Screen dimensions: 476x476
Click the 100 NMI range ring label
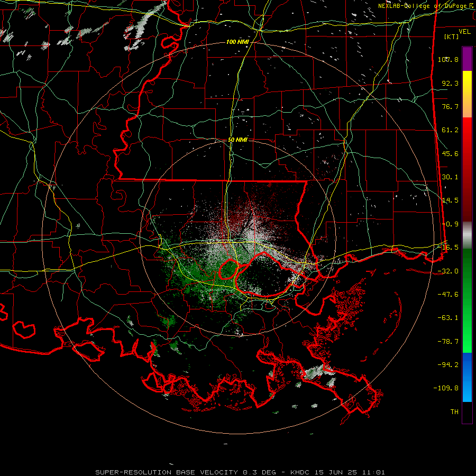click(237, 42)
